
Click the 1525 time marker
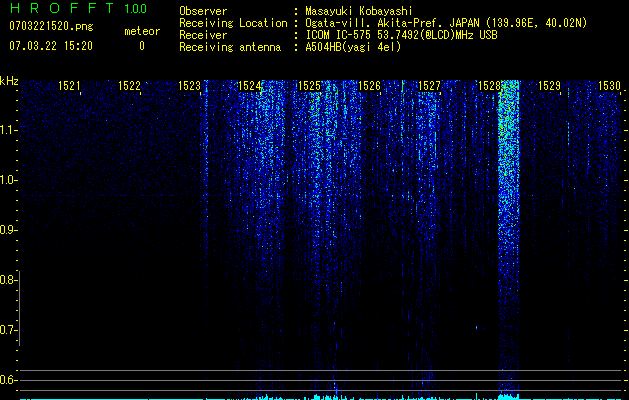[309, 85]
